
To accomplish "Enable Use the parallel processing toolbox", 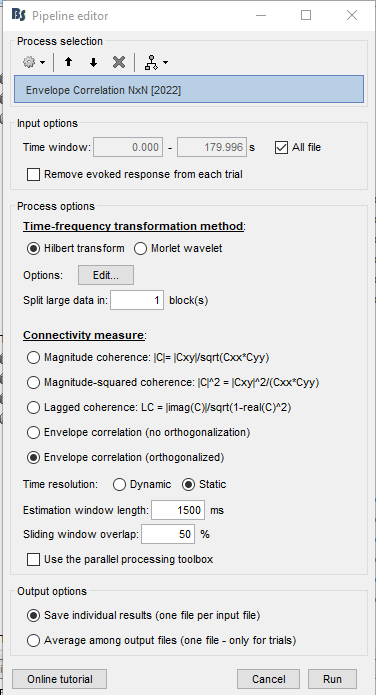I will click(33, 559).
